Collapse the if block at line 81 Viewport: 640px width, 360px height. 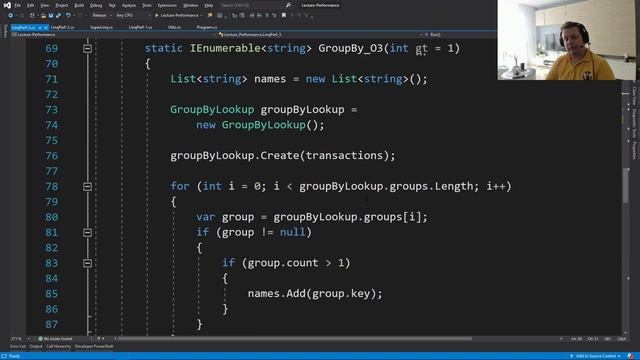pyautogui.click(x=87, y=233)
